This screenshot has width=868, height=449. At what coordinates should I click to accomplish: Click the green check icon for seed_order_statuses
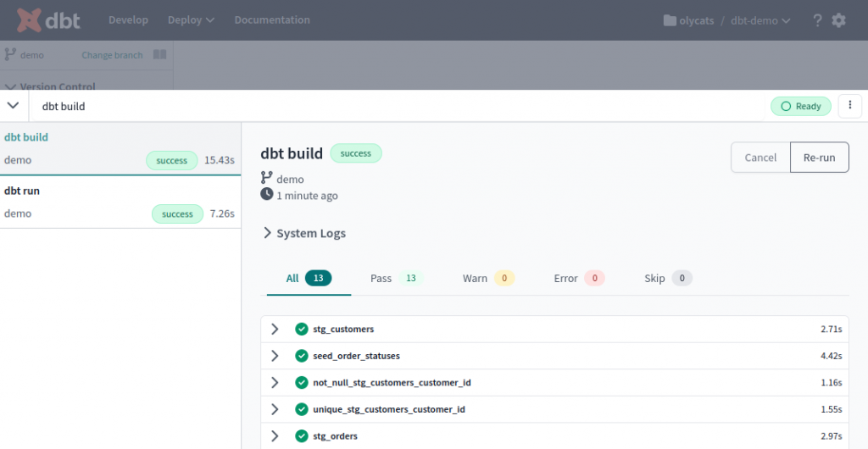click(x=302, y=356)
